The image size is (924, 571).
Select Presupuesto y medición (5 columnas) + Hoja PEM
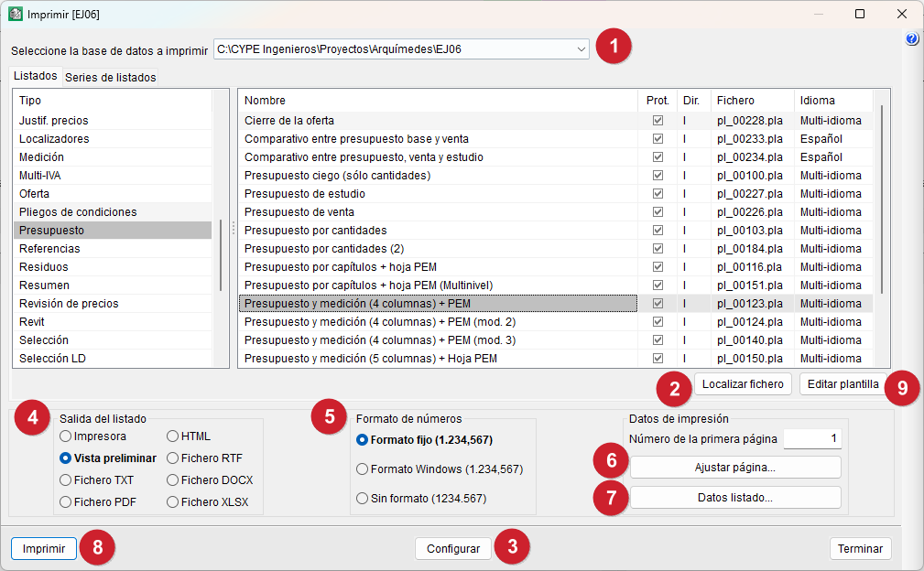click(x=438, y=358)
